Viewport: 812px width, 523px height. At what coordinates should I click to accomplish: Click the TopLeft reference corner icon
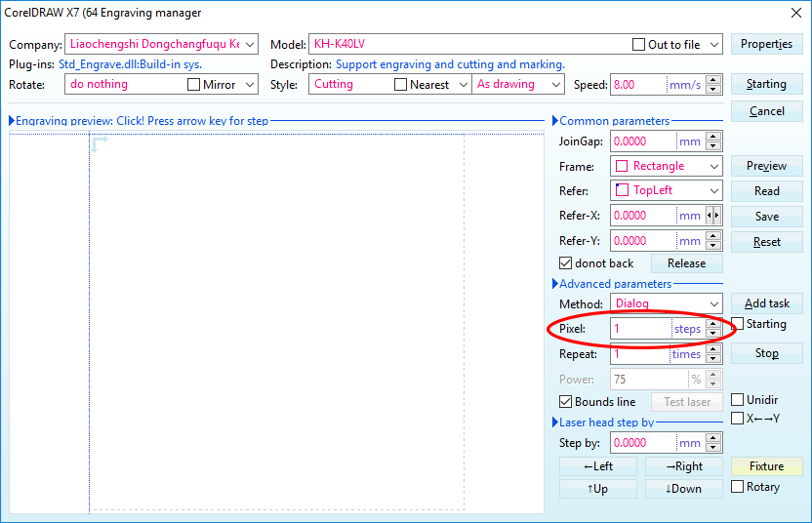(622, 190)
